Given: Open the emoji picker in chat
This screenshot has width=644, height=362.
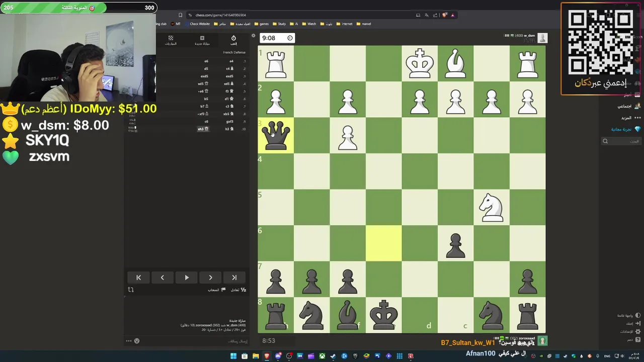Looking at the screenshot, I should click(x=136, y=341).
